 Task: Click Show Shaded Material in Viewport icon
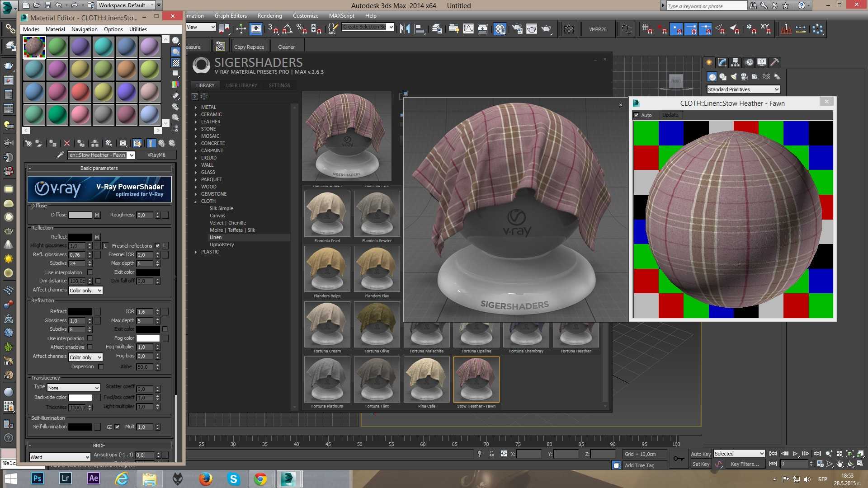(137, 143)
